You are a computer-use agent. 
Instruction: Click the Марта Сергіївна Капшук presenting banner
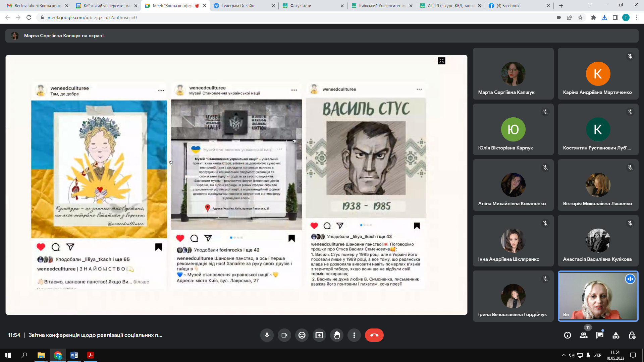[x=64, y=36]
